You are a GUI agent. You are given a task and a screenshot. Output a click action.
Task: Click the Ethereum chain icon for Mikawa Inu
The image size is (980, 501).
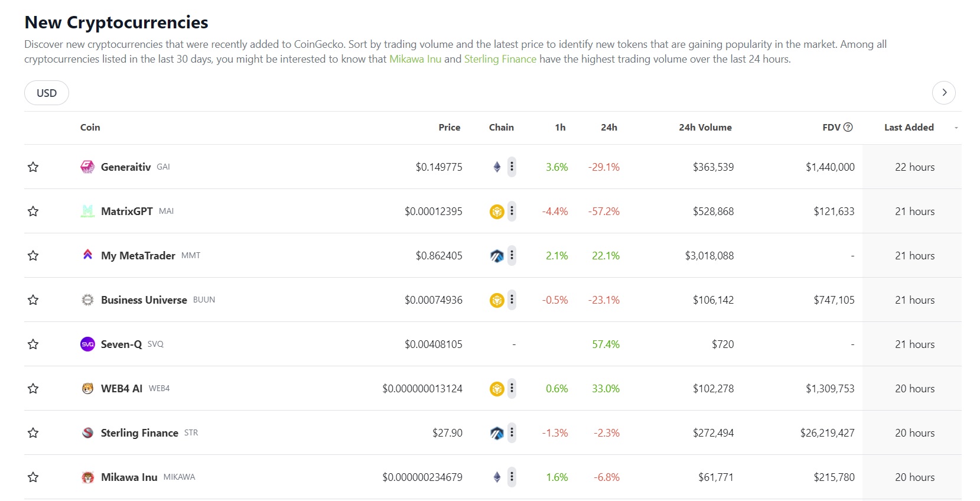point(497,477)
